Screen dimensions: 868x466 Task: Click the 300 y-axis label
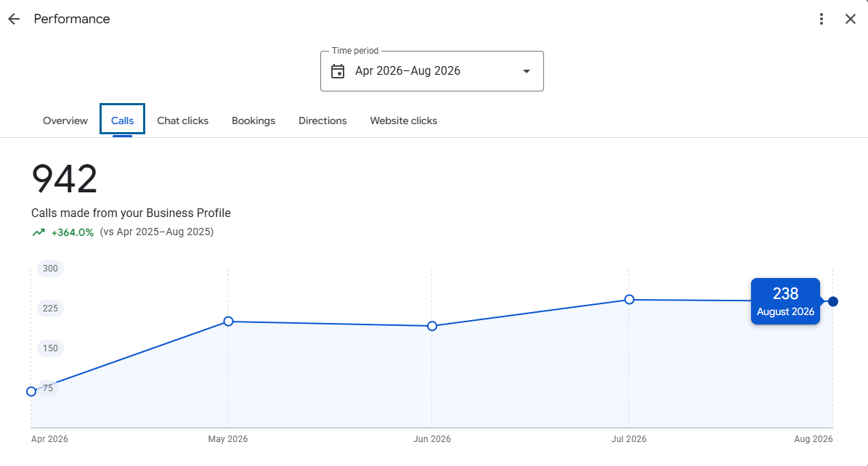tap(50, 269)
